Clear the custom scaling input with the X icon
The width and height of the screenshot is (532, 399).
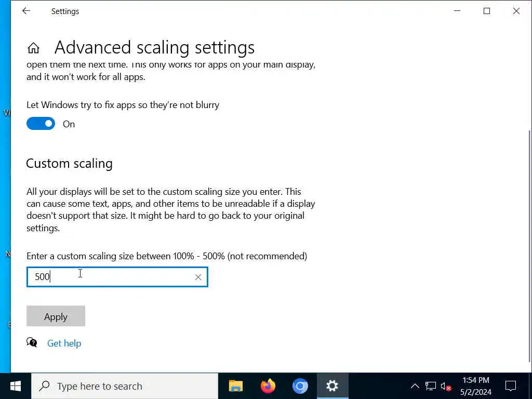tap(198, 277)
